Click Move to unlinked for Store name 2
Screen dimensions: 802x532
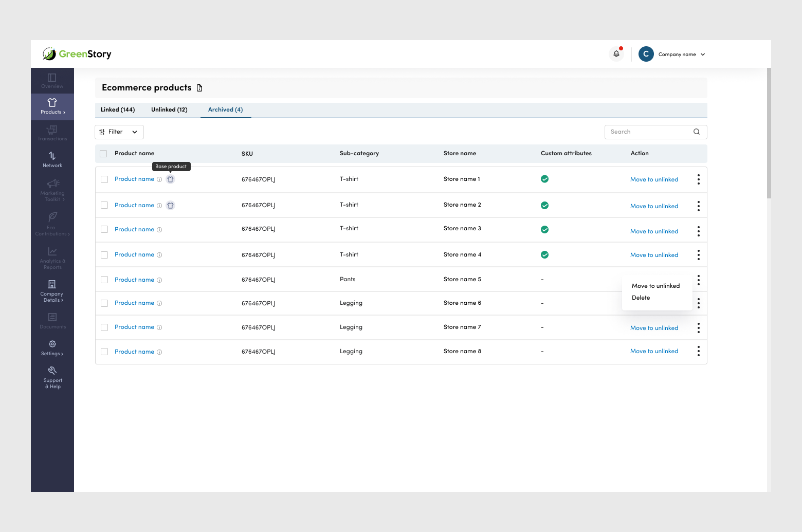pos(654,206)
